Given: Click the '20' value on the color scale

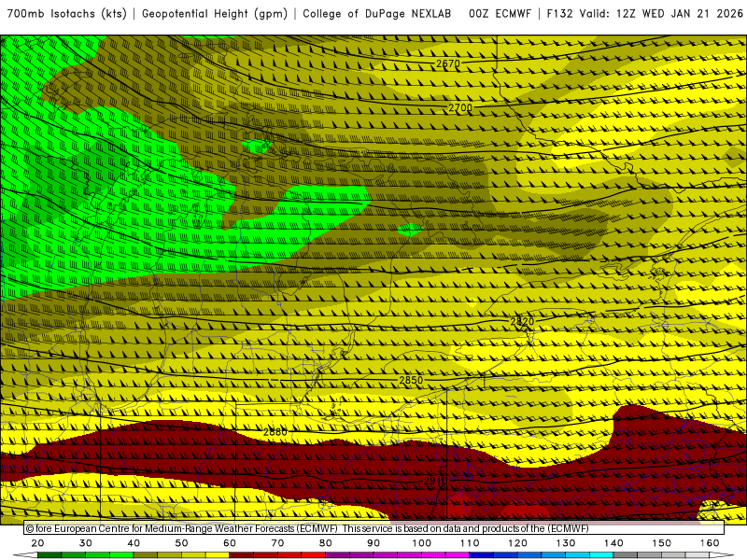Looking at the screenshot, I should (37, 543).
